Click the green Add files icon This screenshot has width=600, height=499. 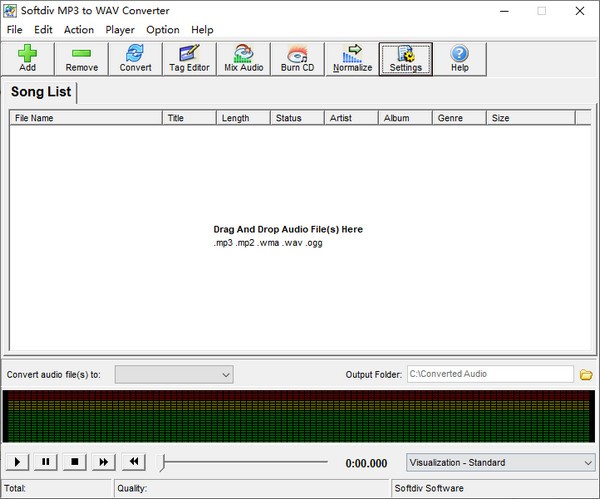[x=28, y=59]
